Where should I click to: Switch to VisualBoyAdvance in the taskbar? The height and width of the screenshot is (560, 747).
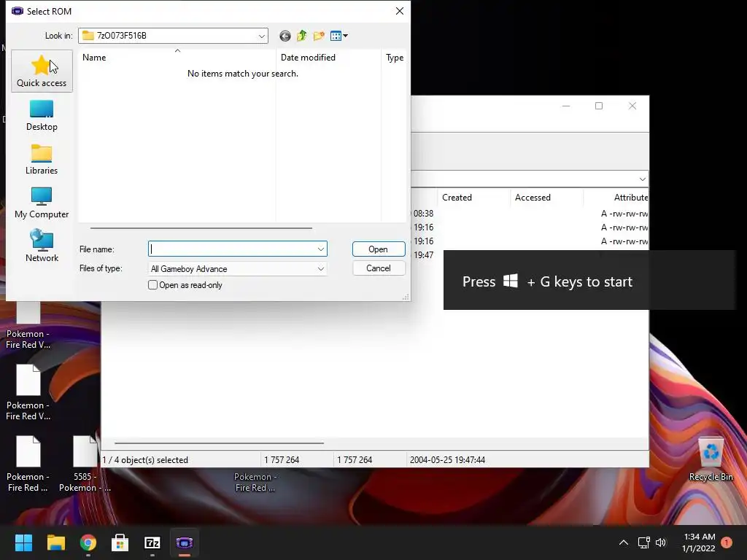pyautogui.click(x=185, y=542)
